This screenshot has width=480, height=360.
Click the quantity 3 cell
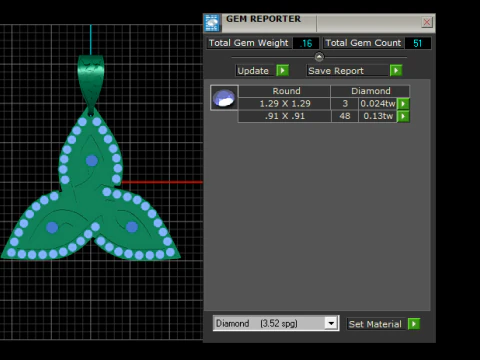(x=345, y=104)
